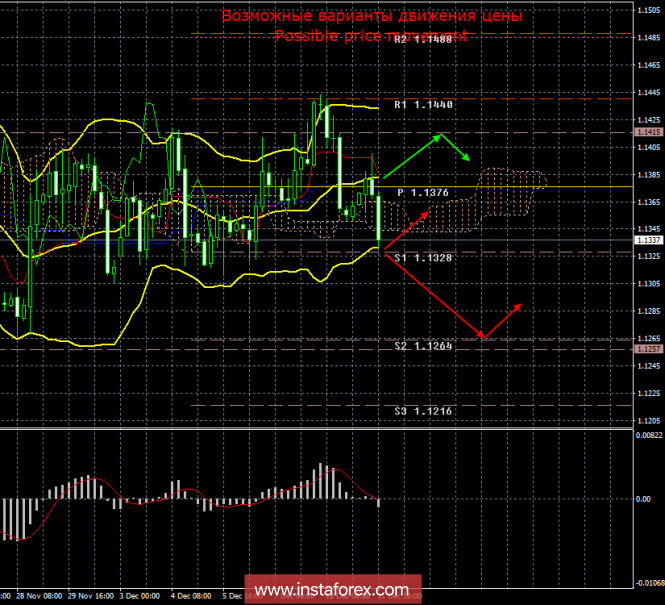
Task: Select the current price tag 1.1337
Action: (x=647, y=240)
